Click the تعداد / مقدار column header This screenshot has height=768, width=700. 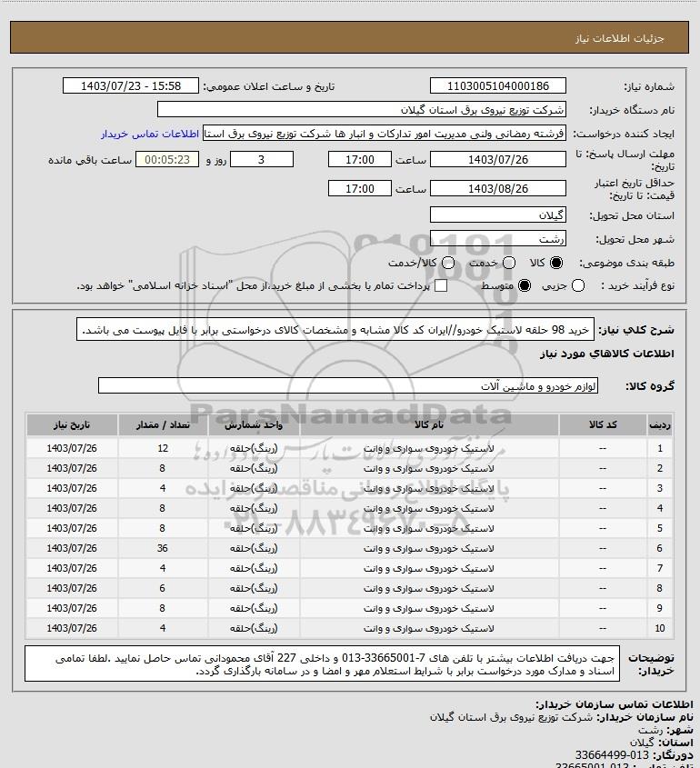163,425
